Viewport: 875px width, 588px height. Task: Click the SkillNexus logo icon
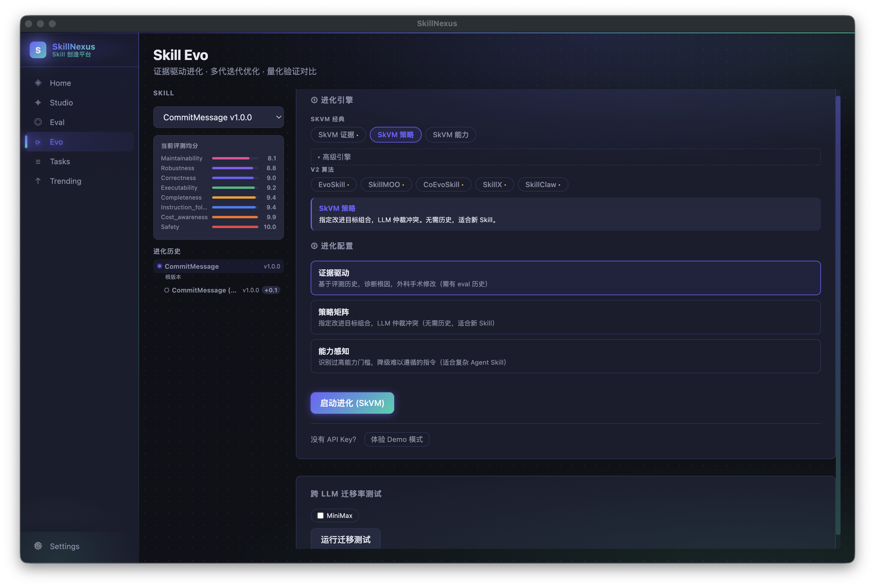[x=38, y=50]
